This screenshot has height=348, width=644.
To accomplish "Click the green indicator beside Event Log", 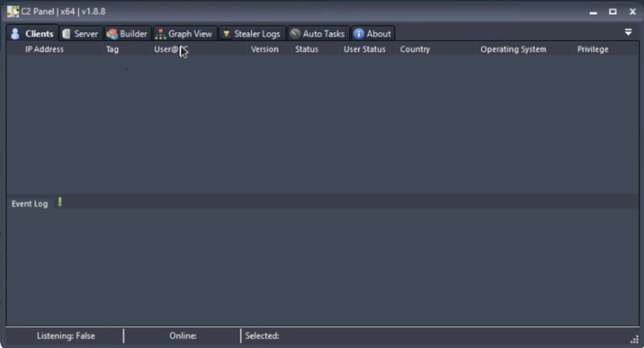I will 60,202.
